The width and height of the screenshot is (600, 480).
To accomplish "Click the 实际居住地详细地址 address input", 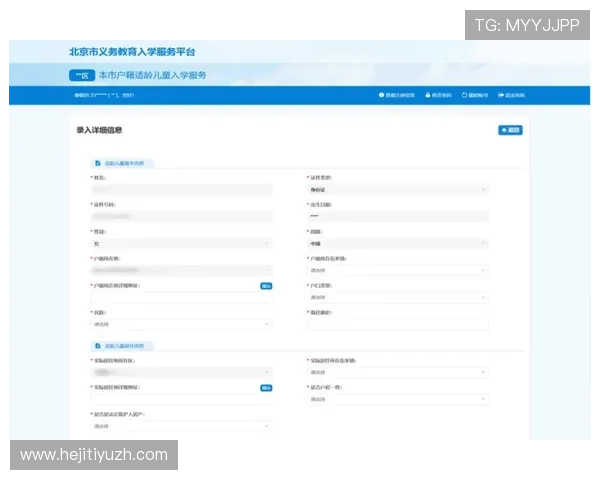I will coord(181,399).
